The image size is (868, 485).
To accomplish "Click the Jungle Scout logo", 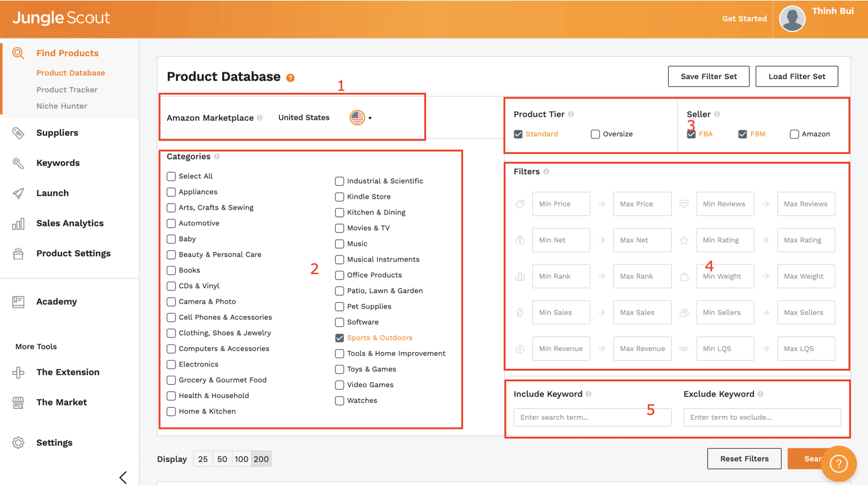I will [61, 18].
